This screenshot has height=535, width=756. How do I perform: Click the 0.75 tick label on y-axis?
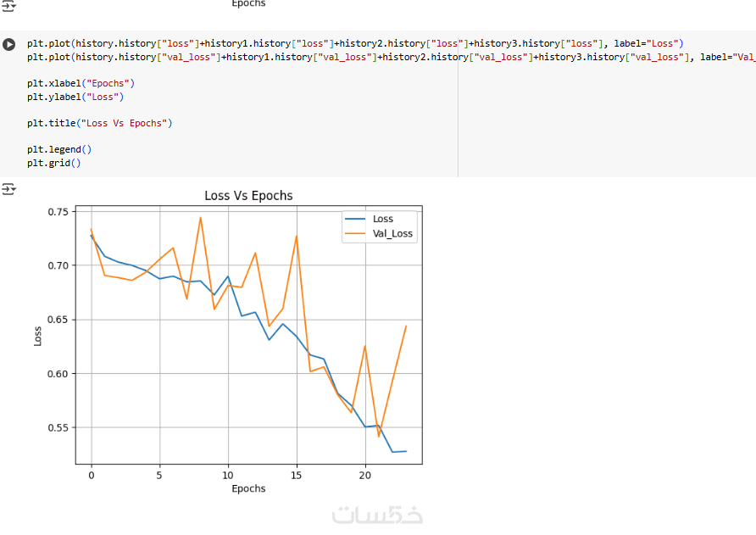click(x=58, y=211)
